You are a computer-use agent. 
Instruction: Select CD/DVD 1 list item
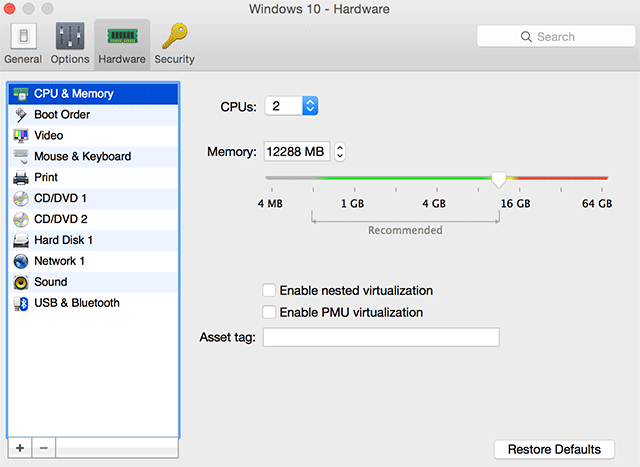tap(93, 198)
